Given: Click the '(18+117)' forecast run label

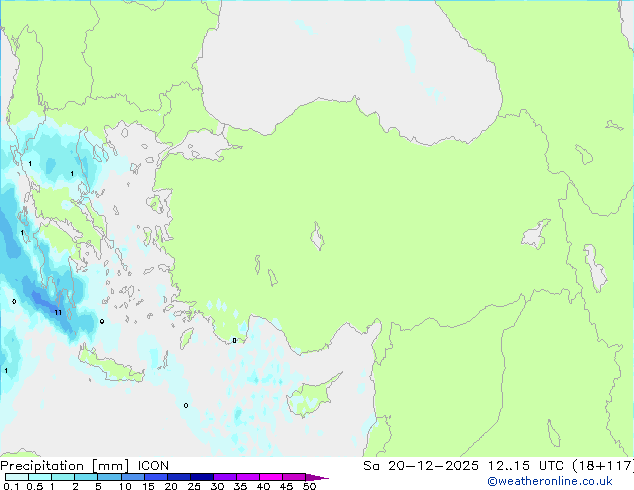Looking at the screenshot, I should click(x=603, y=466).
